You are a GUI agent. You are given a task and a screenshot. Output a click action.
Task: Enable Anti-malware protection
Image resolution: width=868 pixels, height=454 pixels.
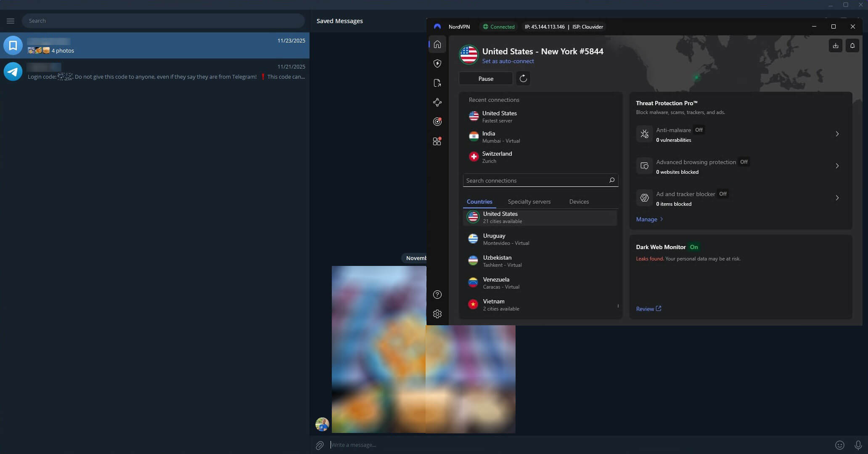(x=699, y=130)
